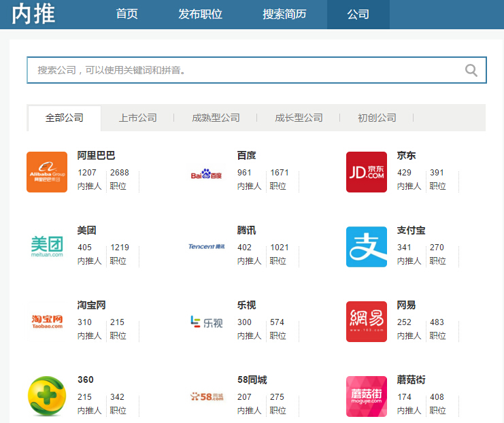504x423 pixels.
Task: Open the JD.COM logo
Action: 367,172
